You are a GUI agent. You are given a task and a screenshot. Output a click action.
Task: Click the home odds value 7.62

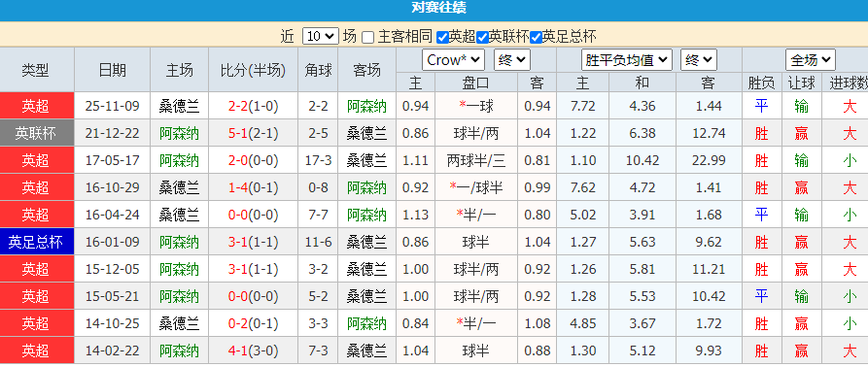click(x=582, y=187)
